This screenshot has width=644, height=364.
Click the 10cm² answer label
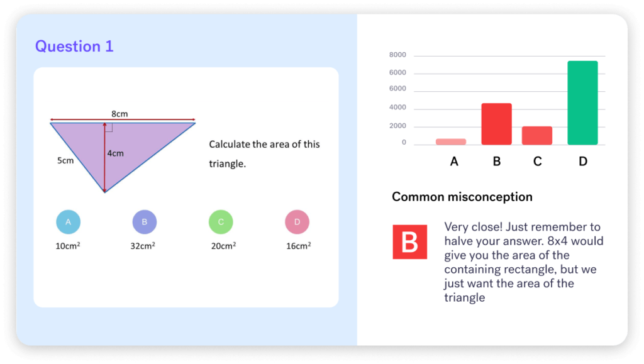68,246
